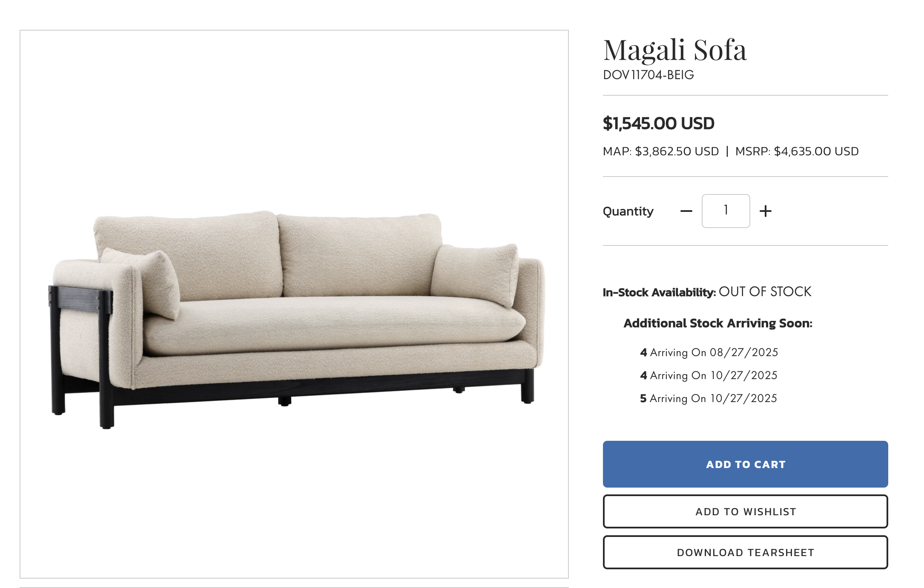Click the MSRP $4,635.00 USD price

(x=797, y=151)
